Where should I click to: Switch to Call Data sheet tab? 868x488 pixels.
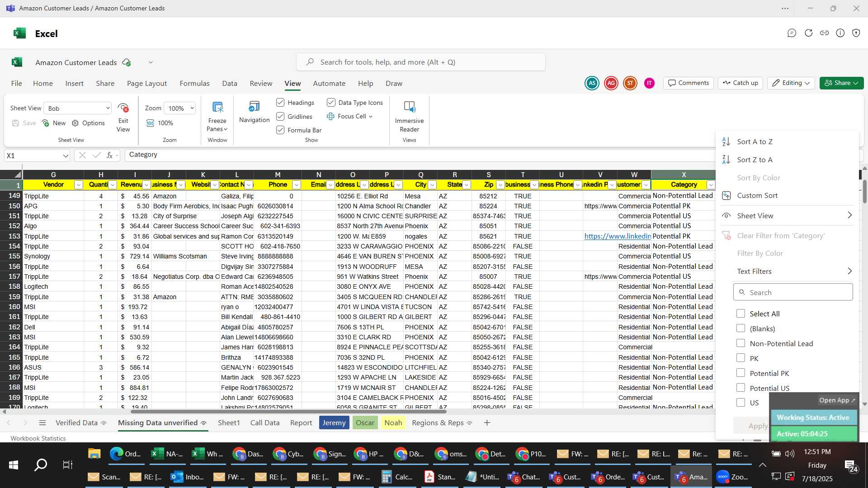(x=265, y=422)
